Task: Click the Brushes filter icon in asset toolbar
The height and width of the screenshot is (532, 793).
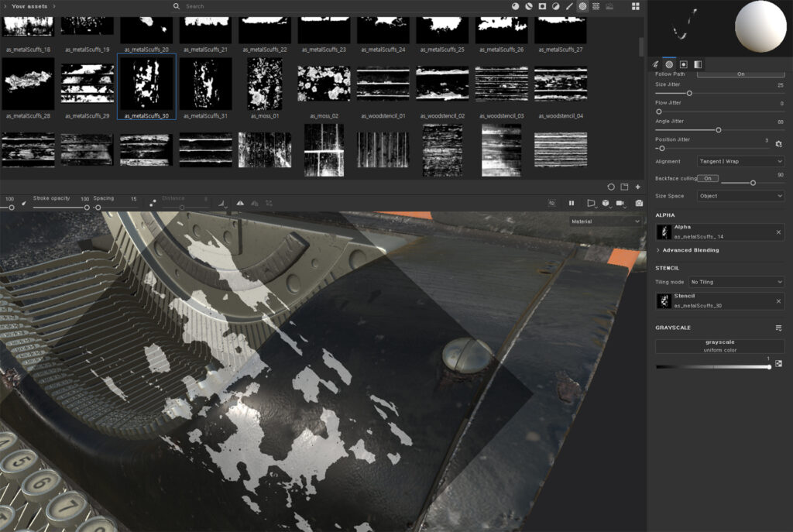Action: click(569, 6)
